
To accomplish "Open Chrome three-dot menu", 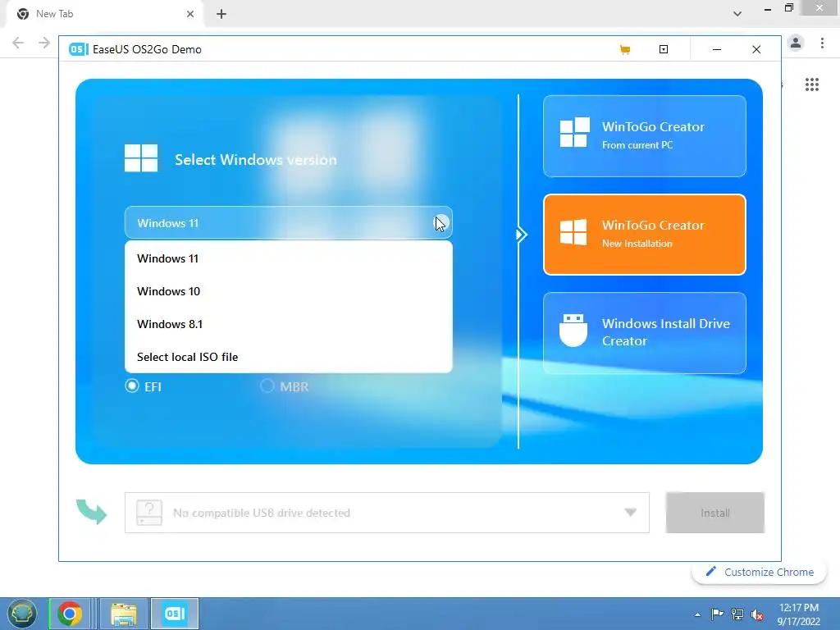I will [822, 43].
